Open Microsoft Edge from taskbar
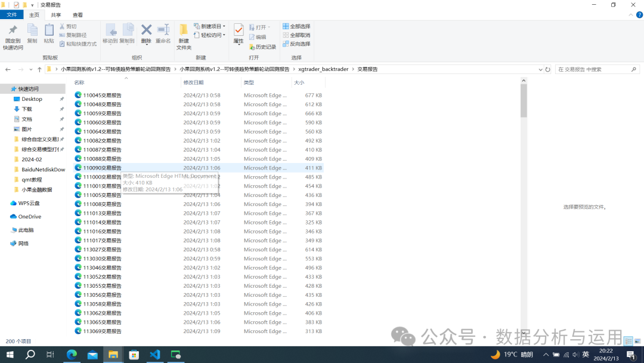Image resolution: width=644 pixels, height=363 pixels. 72,355
